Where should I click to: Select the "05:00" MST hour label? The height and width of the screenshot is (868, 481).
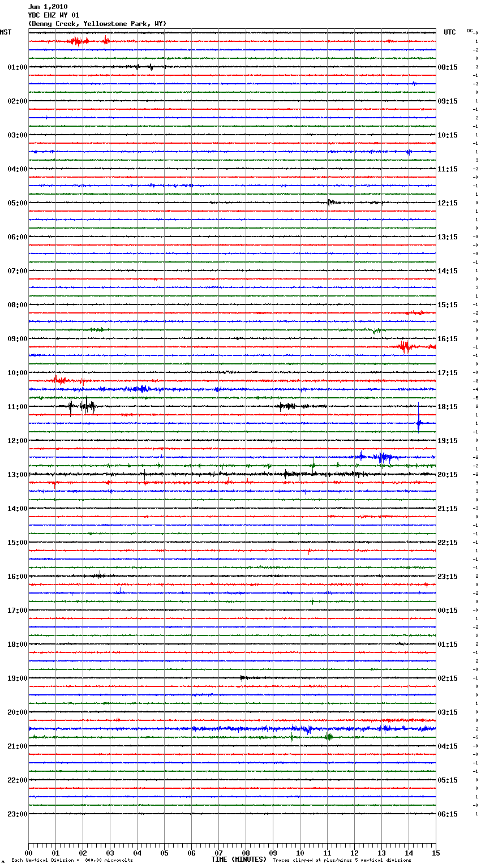tap(18, 203)
